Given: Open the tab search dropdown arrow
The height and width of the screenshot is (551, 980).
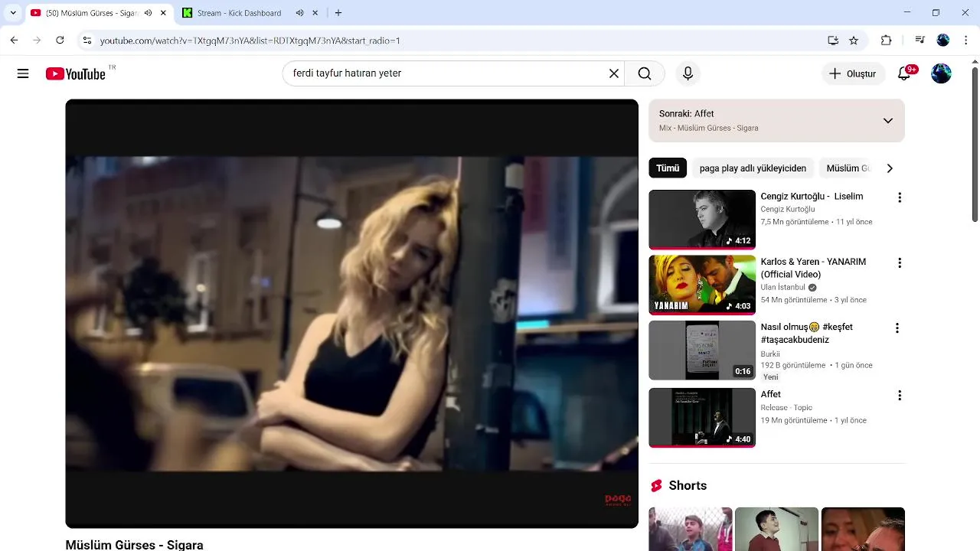Looking at the screenshot, I should point(13,13).
